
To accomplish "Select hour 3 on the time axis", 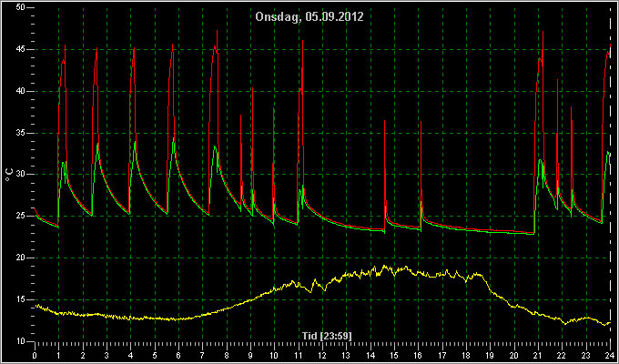I will [x=107, y=355].
